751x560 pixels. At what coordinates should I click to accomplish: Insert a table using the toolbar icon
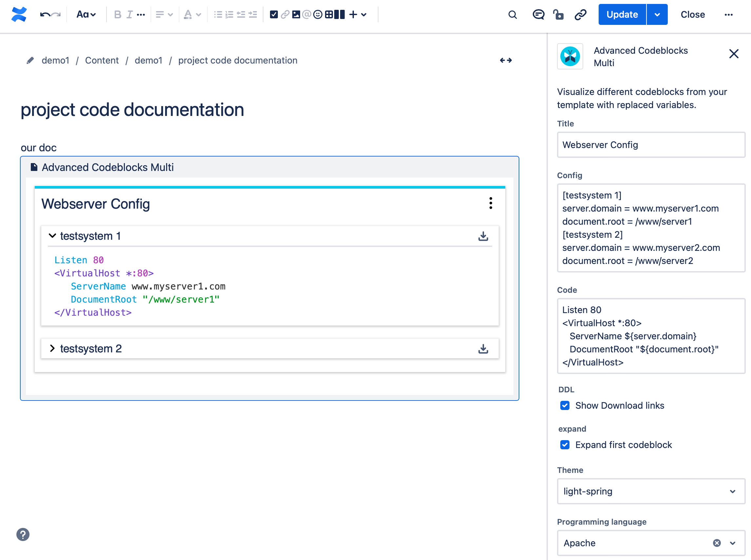pyautogui.click(x=329, y=14)
